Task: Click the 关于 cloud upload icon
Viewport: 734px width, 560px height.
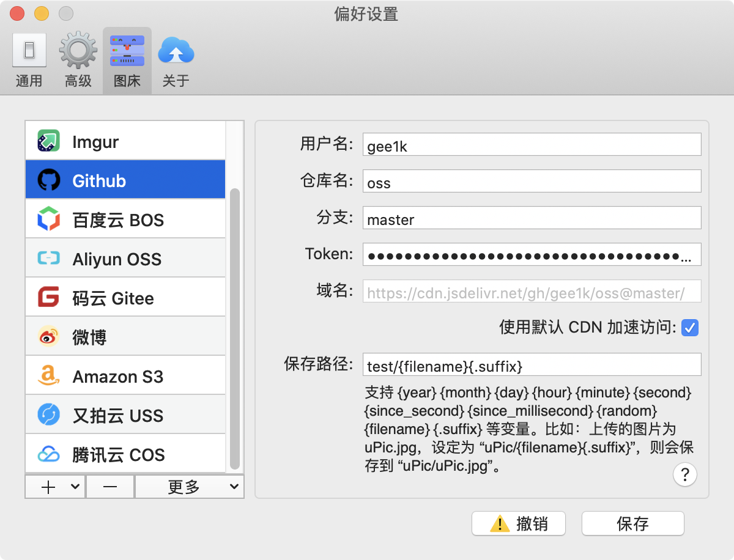Action: tap(176, 50)
